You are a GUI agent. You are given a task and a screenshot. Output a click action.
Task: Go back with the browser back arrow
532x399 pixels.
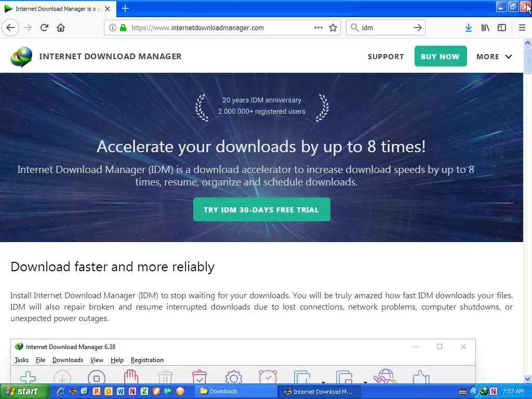tap(10, 28)
